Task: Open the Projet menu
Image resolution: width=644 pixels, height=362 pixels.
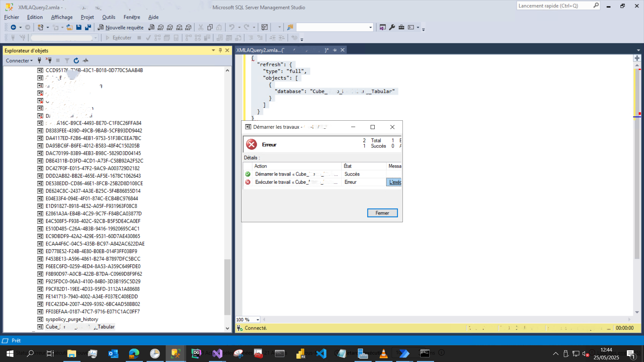Action: pos(87,17)
